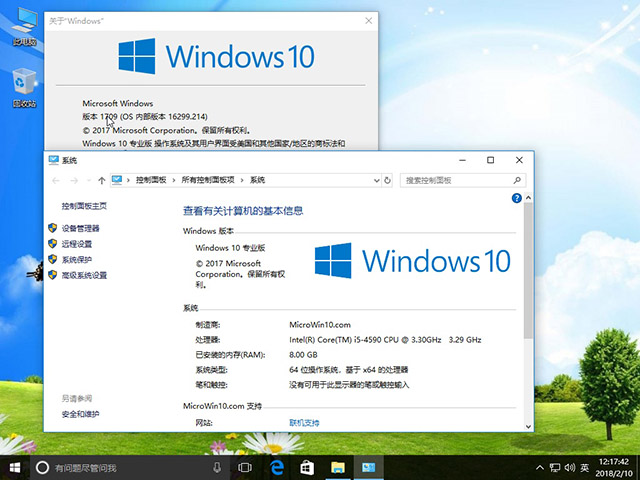Show hidden tray icons chevron
The image size is (640, 480).
tap(540, 468)
